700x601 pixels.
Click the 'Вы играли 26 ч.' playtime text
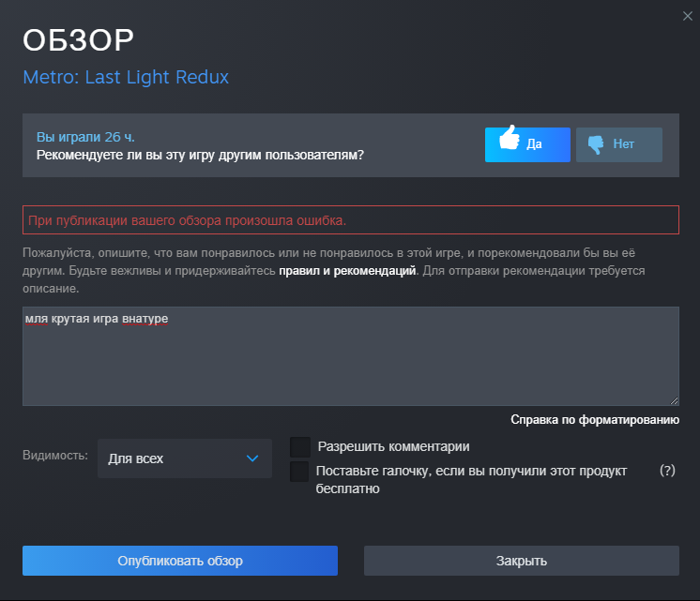(x=85, y=137)
